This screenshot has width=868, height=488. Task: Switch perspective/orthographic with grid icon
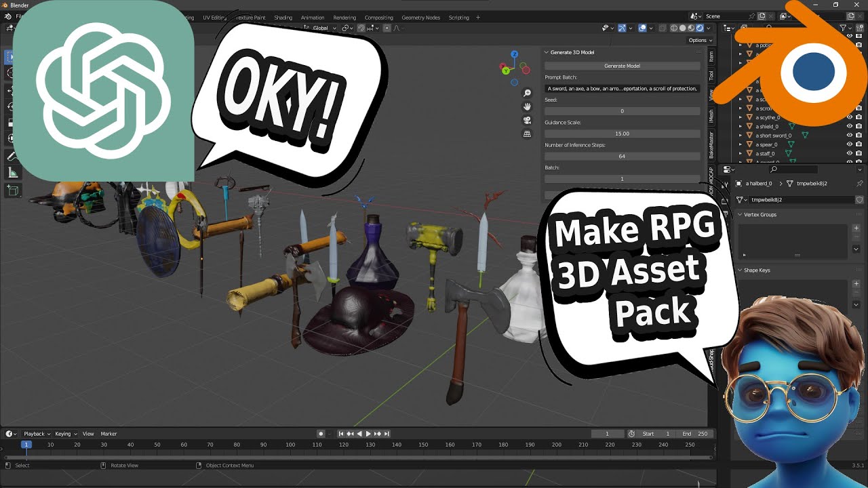(x=527, y=134)
